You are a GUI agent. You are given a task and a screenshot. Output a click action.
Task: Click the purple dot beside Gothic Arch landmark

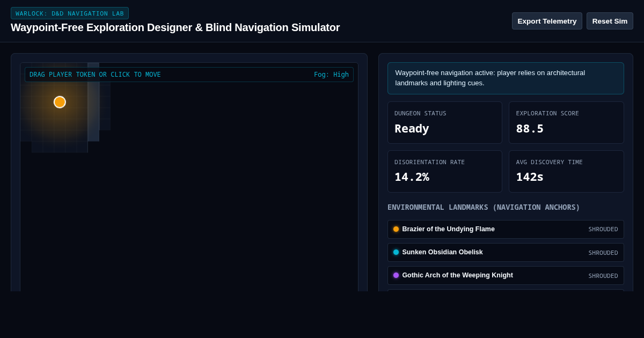396,275
